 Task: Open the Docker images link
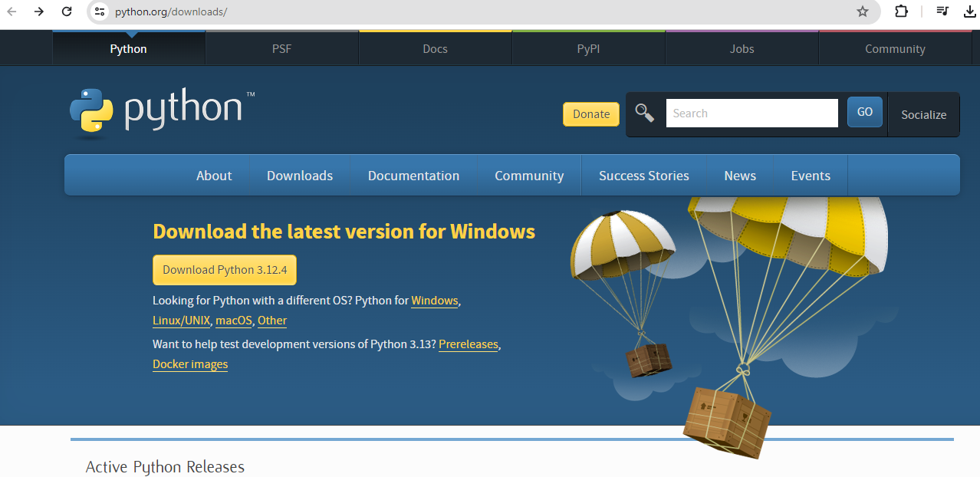(x=190, y=364)
